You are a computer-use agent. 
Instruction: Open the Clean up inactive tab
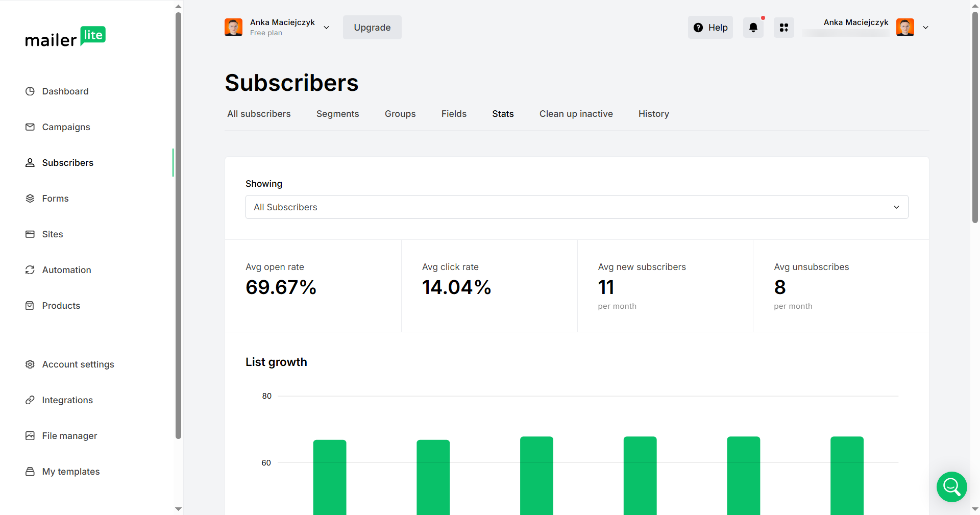(576, 114)
